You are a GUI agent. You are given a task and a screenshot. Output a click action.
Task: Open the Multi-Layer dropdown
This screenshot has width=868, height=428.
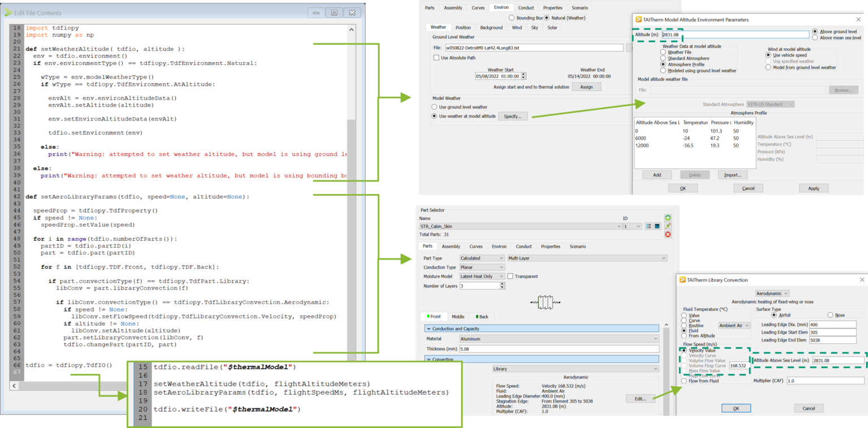(587, 258)
